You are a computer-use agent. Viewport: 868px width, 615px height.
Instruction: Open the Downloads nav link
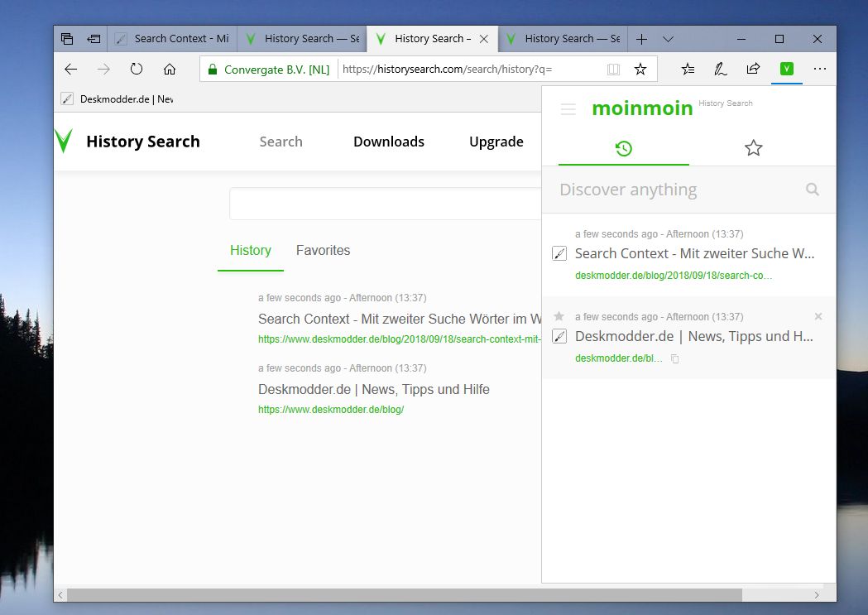[389, 142]
